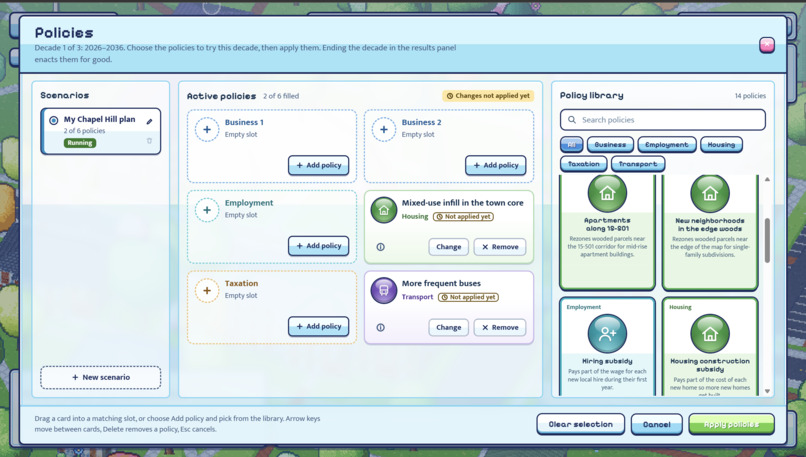Click the Employment label on Hiring subsidy card
Image resolution: width=806 pixels, height=457 pixels.
(583, 307)
